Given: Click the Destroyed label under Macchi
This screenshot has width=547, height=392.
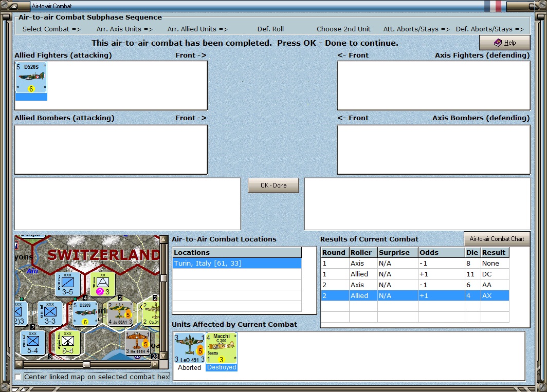Looking at the screenshot, I should (x=222, y=367).
